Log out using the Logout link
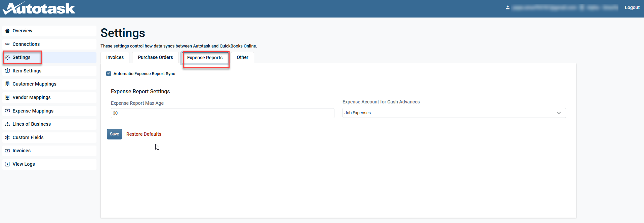 (x=632, y=7)
